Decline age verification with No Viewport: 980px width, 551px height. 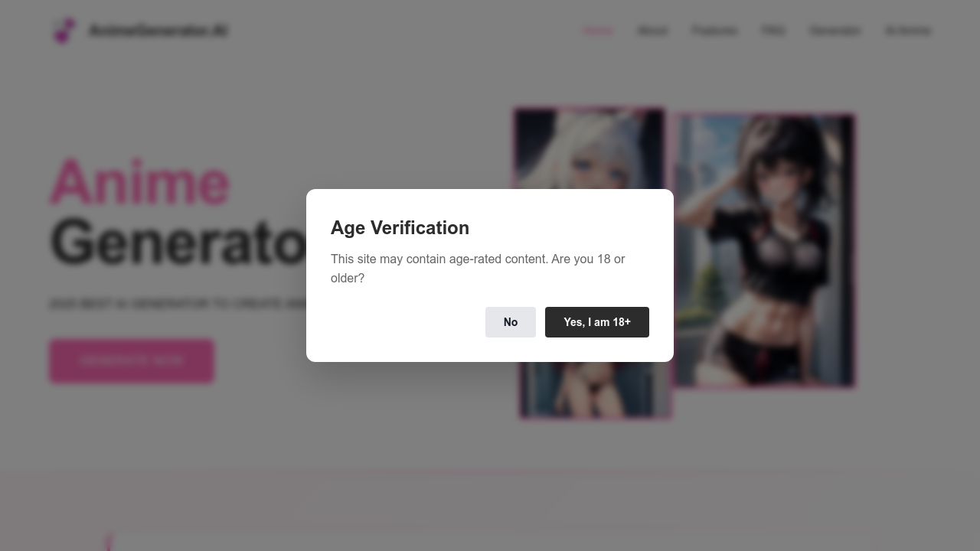pyautogui.click(x=510, y=321)
